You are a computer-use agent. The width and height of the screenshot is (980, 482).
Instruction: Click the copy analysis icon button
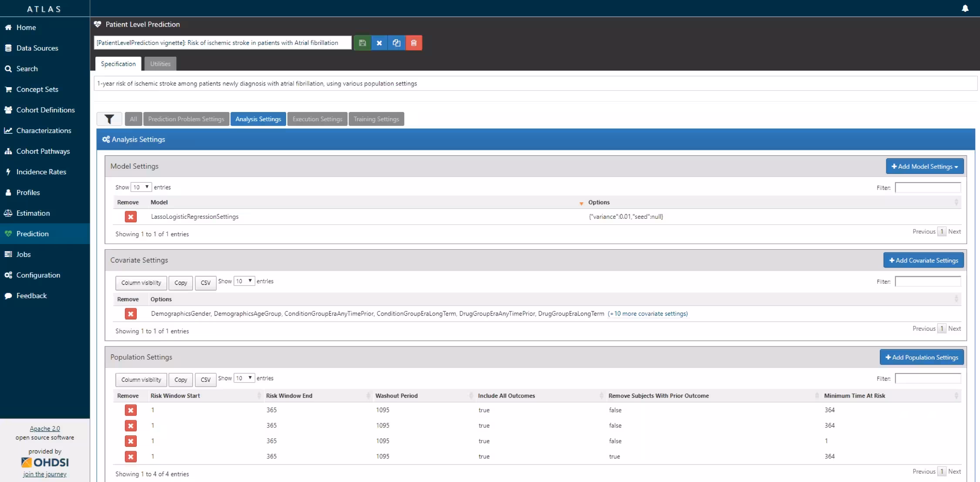pyautogui.click(x=396, y=43)
